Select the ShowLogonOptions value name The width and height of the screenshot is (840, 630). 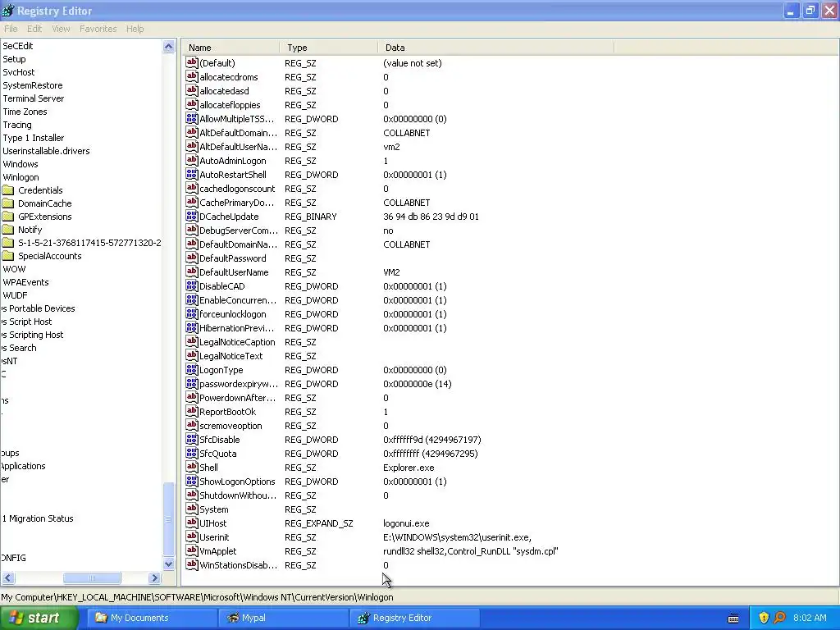[237, 481]
